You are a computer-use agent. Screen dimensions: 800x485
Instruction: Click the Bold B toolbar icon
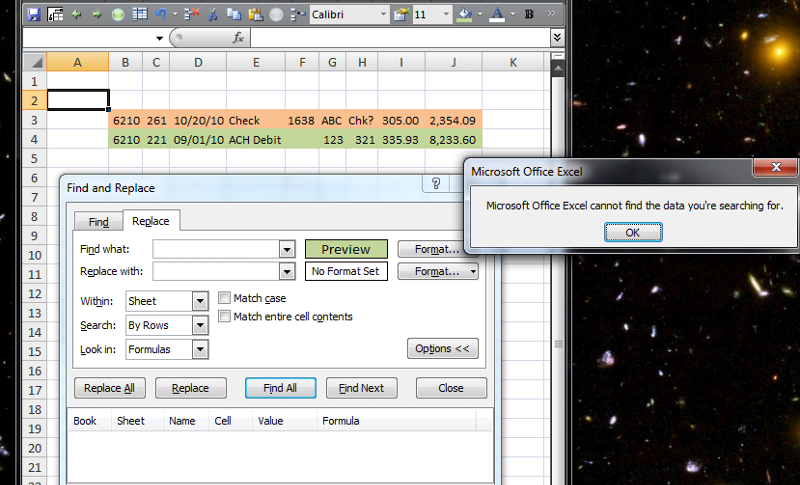(529, 14)
